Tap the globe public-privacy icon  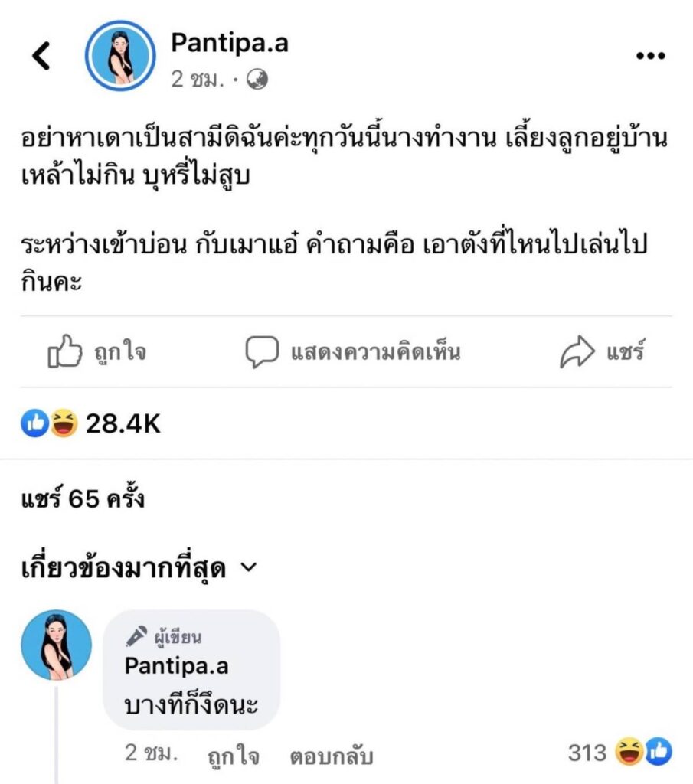(x=259, y=80)
